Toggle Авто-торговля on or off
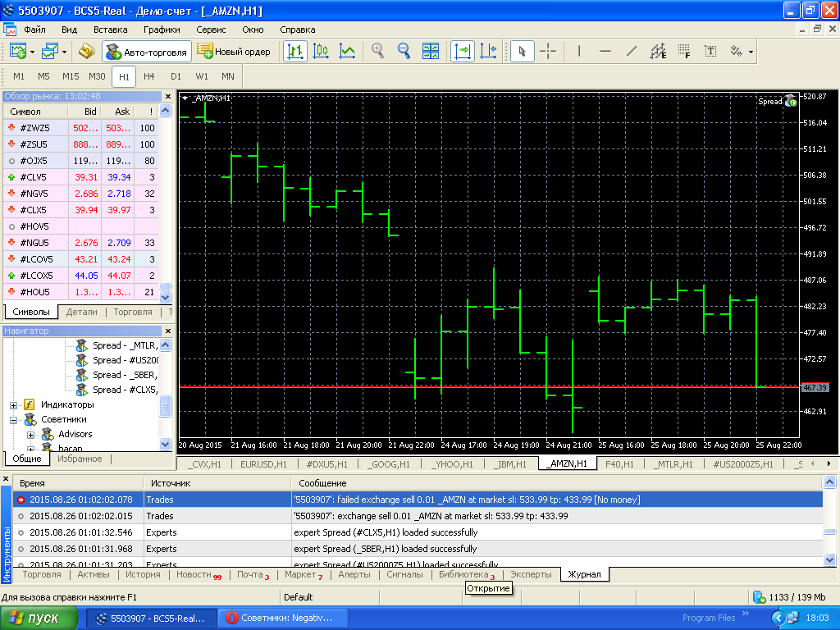This screenshot has width=840, height=630. coord(144,51)
